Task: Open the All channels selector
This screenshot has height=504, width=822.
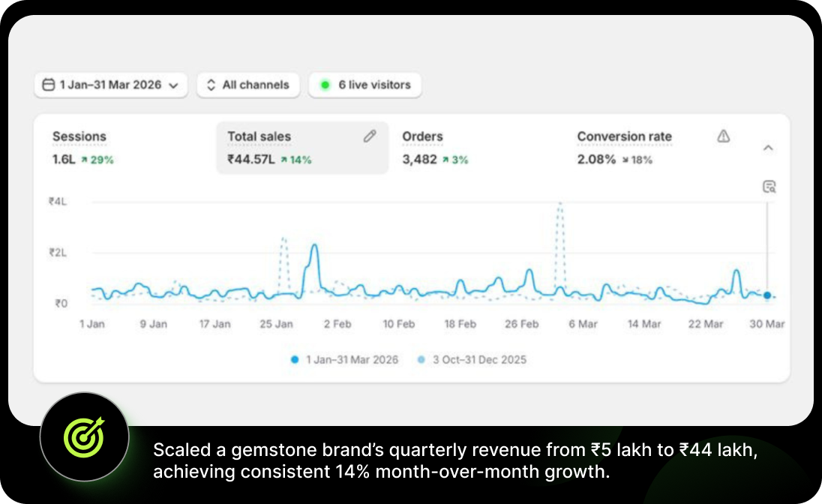Action: tap(248, 85)
